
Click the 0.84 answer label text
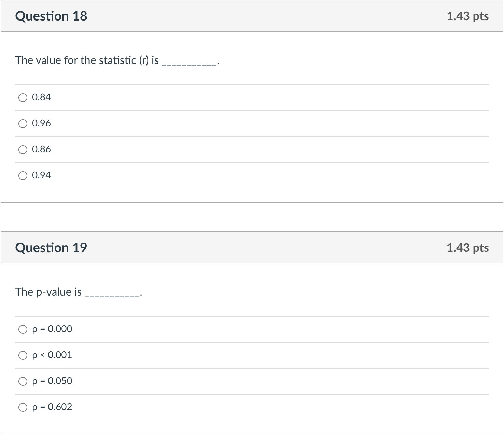[41, 97]
